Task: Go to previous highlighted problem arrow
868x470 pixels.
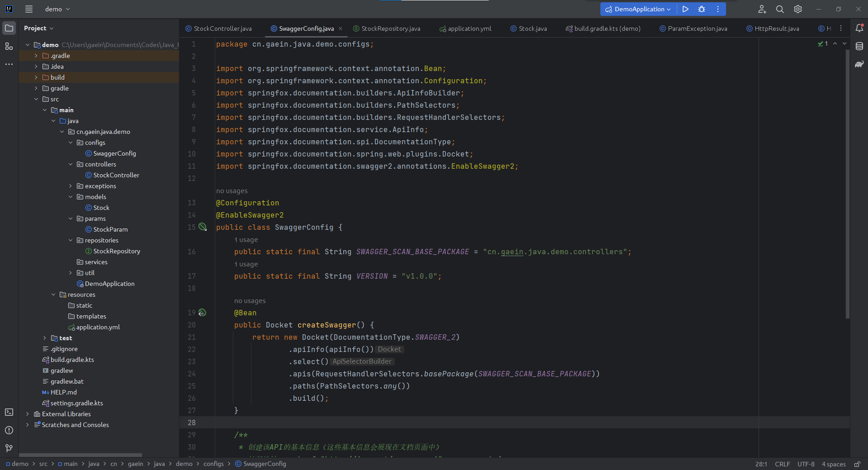Action: tap(835, 44)
